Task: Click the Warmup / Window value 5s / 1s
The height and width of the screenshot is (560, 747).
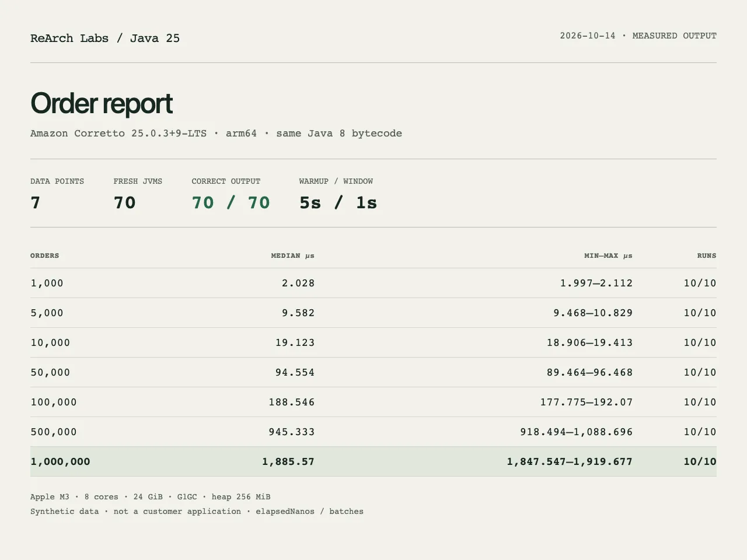Action: pos(338,203)
